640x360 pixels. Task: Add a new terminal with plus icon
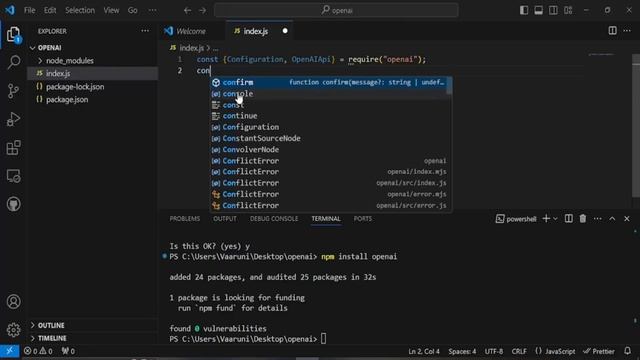pos(546,219)
